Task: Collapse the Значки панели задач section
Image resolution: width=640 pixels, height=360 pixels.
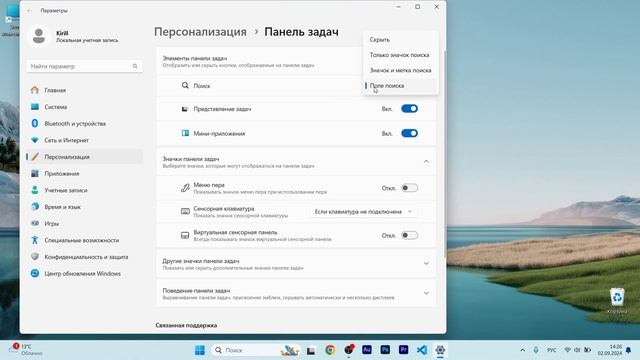Action: click(426, 162)
